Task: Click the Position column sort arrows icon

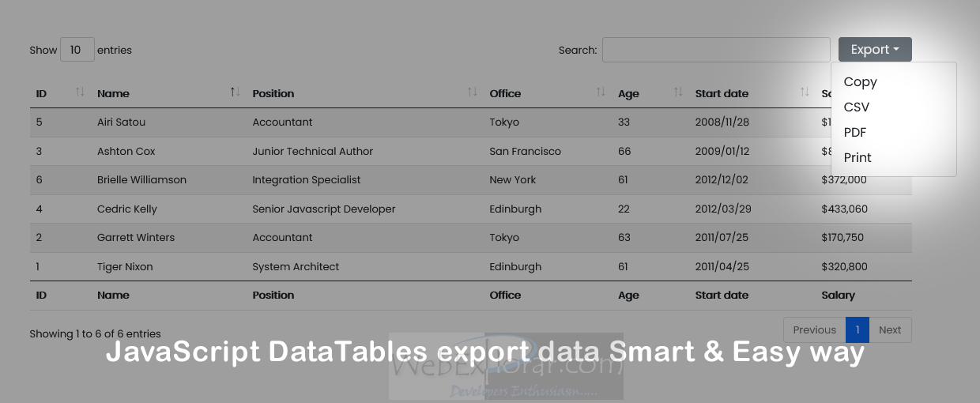Action: coord(473,92)
